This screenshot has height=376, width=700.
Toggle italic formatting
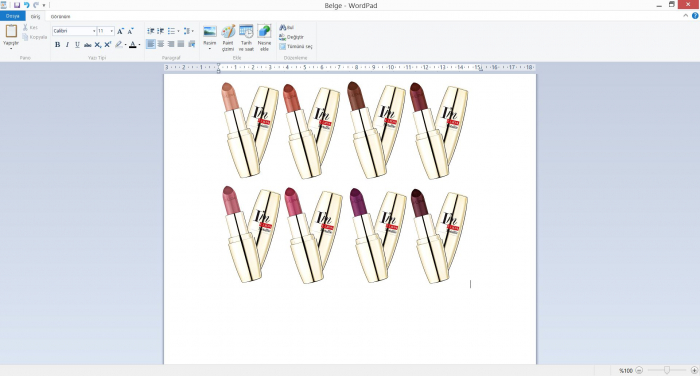pos(67,45)
